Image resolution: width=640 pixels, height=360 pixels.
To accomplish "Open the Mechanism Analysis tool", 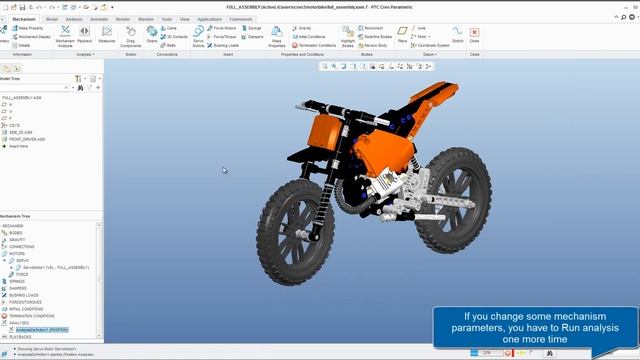I will (x=65, y=36).
